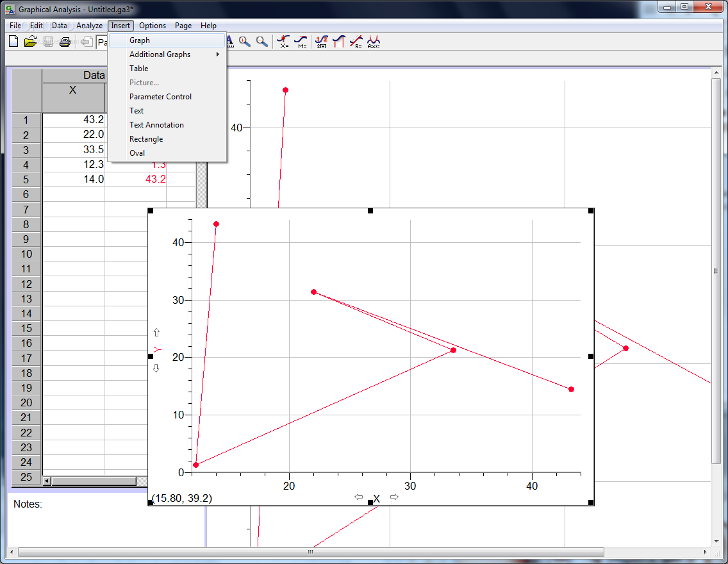Click the page scroll down arrow
The height and width of the screenshot is (564, 728).
[716, 542]
